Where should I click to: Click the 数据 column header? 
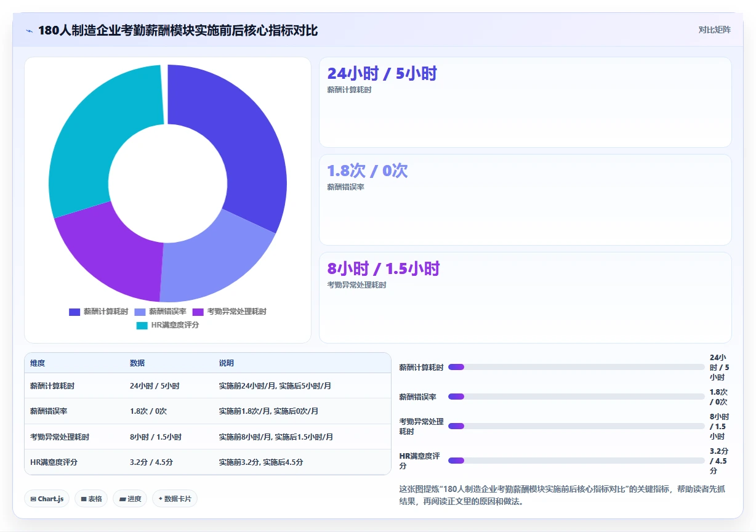(137, 363)
